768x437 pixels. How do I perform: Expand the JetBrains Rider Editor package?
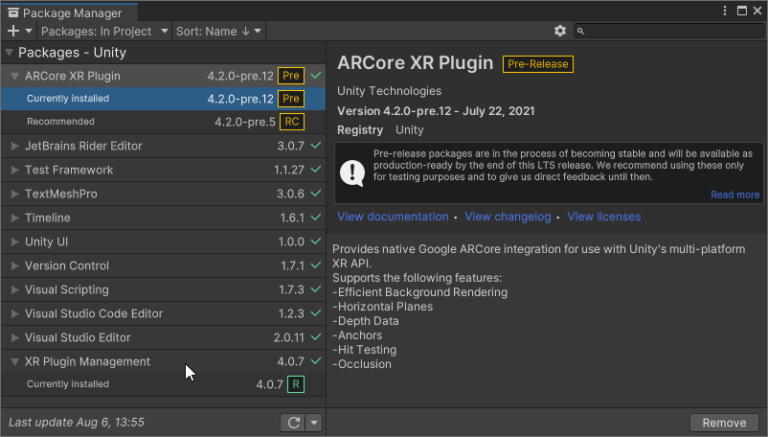coord(15,146)
